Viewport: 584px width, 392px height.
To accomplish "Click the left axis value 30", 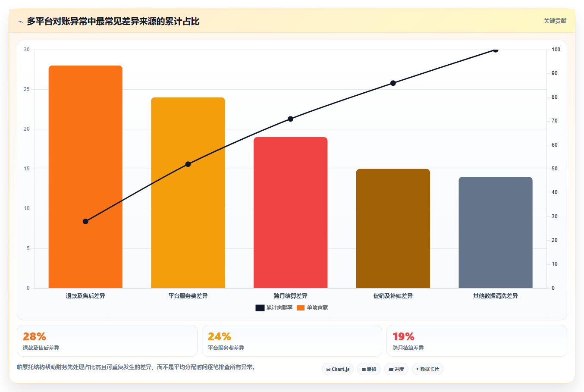I will [27, 50].
